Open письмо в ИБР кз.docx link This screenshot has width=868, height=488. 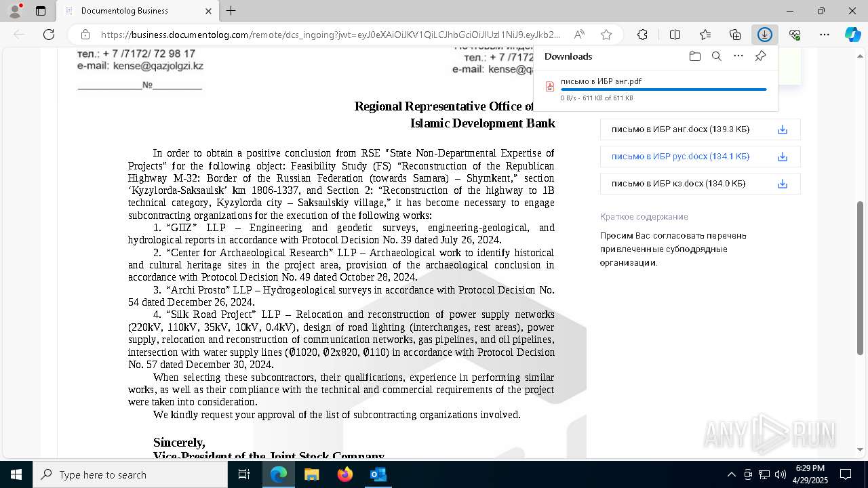tap(678, 184)
